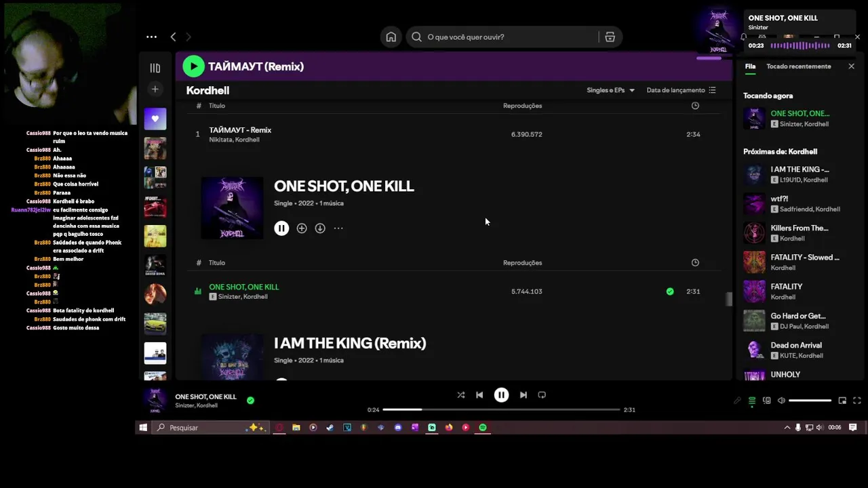This screenshot has width=868, height=488.
Task: Select 'UNHOLY' in the queue
Action: coord(785,375)
